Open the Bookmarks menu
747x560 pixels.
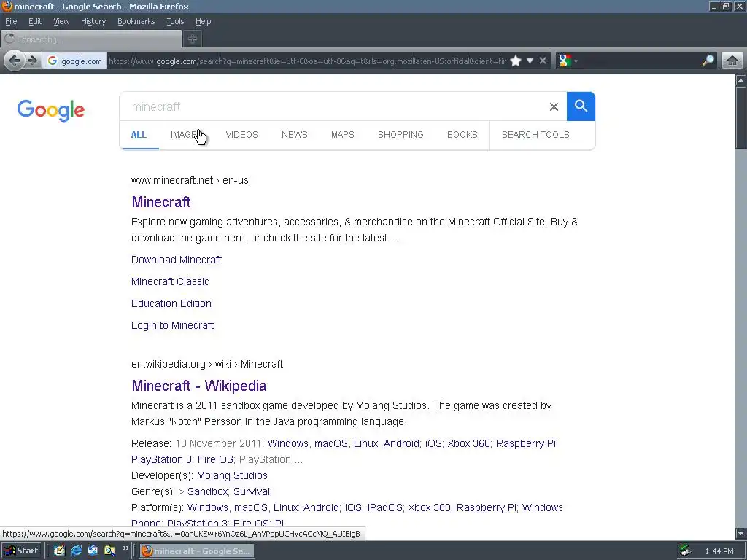(x=136, y=21)
